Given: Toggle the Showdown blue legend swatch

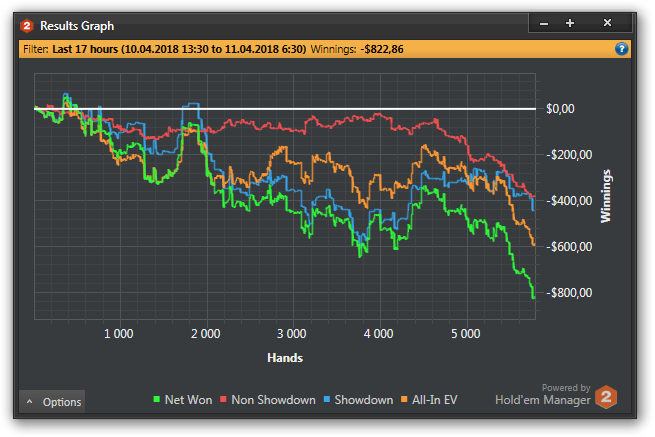Looking at the screenshot, I should click(x=327, y=399).
